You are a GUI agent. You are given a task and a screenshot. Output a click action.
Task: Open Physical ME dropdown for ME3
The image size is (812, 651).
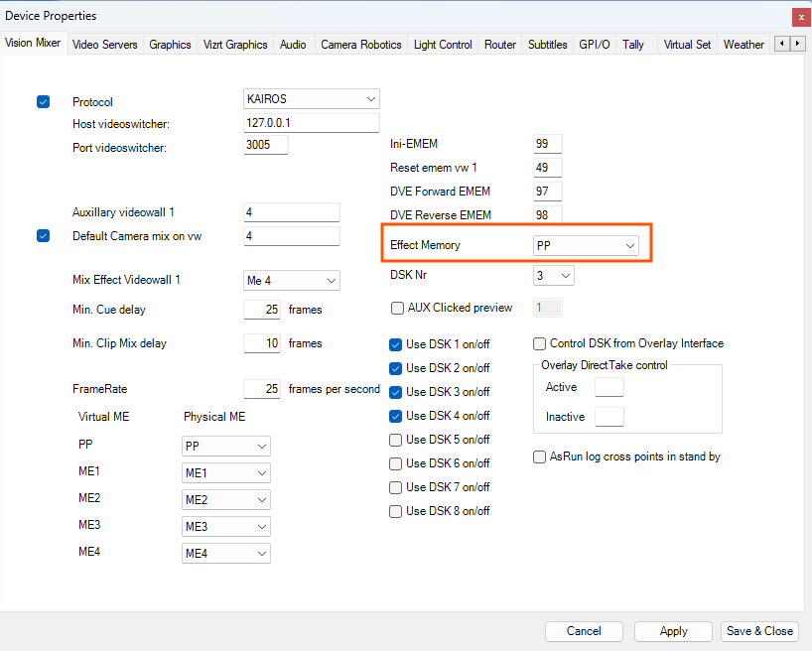pos(225,527)
